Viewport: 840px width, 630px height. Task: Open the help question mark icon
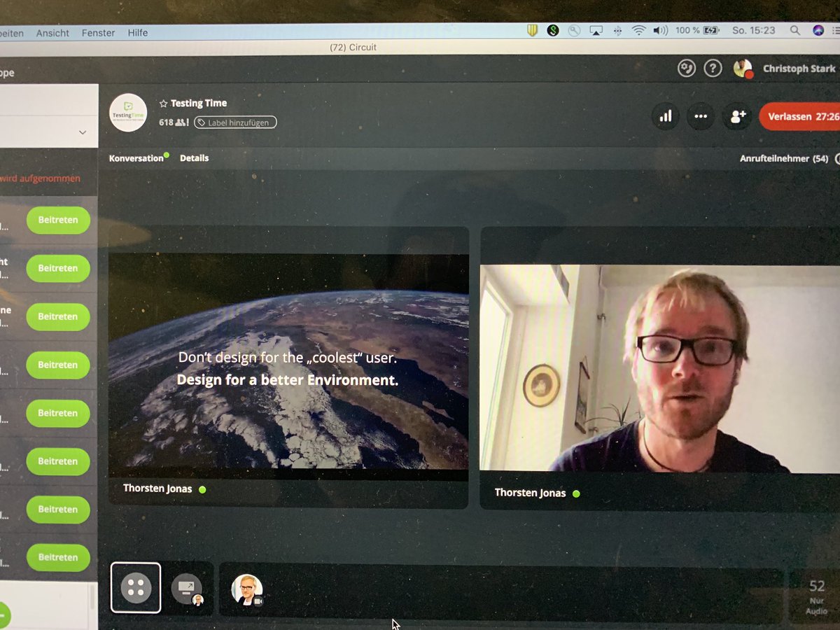[713, 68]
